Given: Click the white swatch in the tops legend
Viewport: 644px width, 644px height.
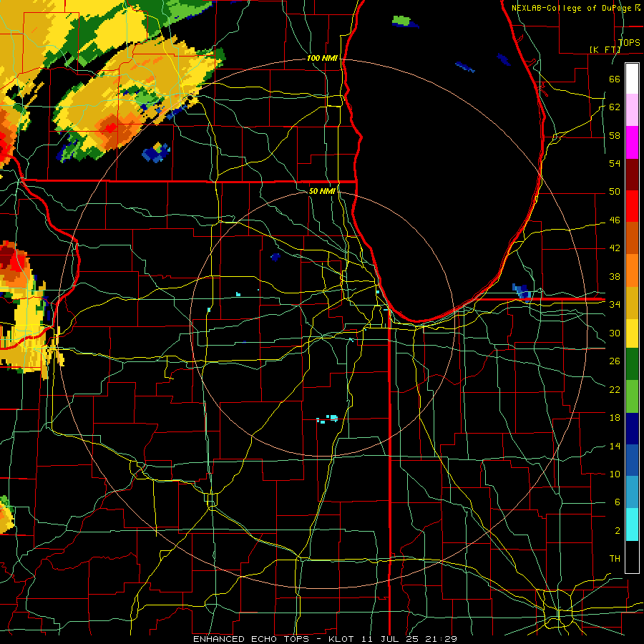Looking at the screenshot, I should [632, 79].
